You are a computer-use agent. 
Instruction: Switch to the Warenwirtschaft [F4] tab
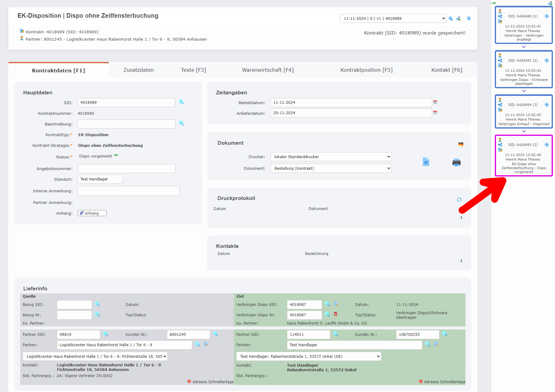pyautogui.click(x=268, y=70)
